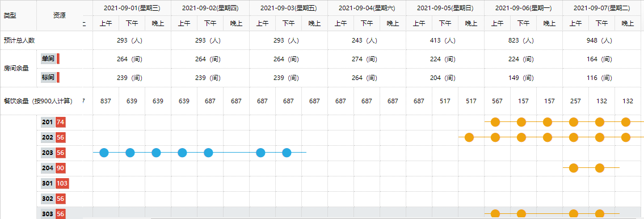
Task: Click room 203's blue dot on 09-02 上午
Action: 182,153
